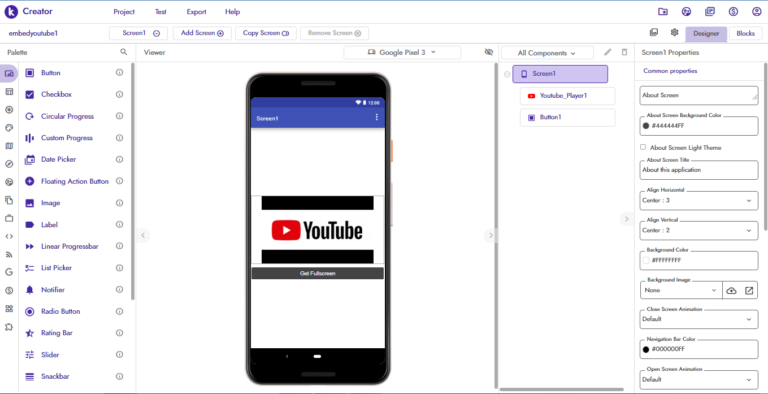
Task: Upload background image with cloud icon
Action: (731, 290)
